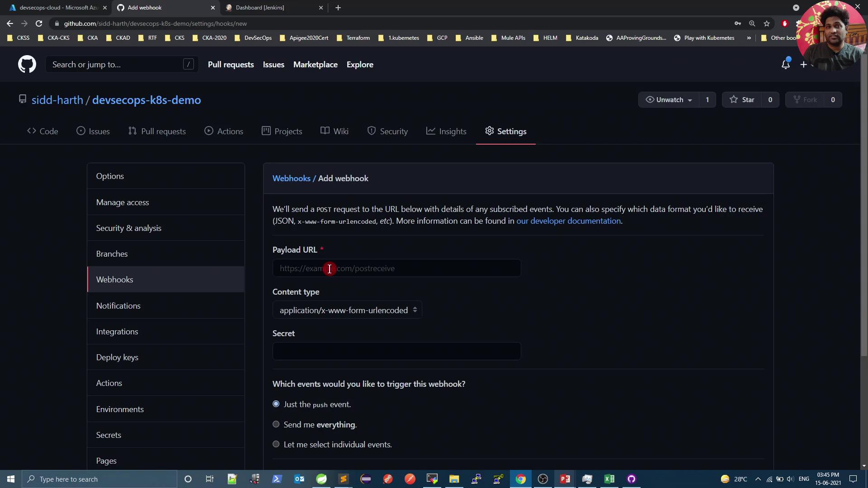The height and width of the screenshot is (488, 868).
Task: Open the Content type dropdown
Action: coord(347,310)
